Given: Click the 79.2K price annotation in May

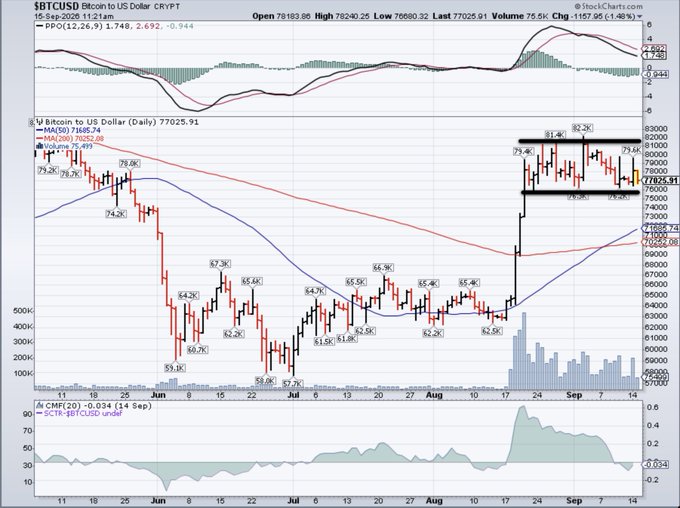Looking at the screenshot, I should 48,170.
